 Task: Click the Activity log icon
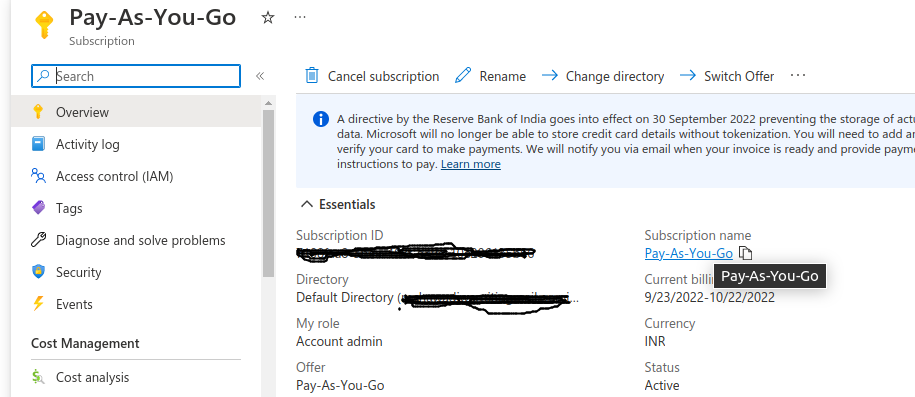coord(39,144)
